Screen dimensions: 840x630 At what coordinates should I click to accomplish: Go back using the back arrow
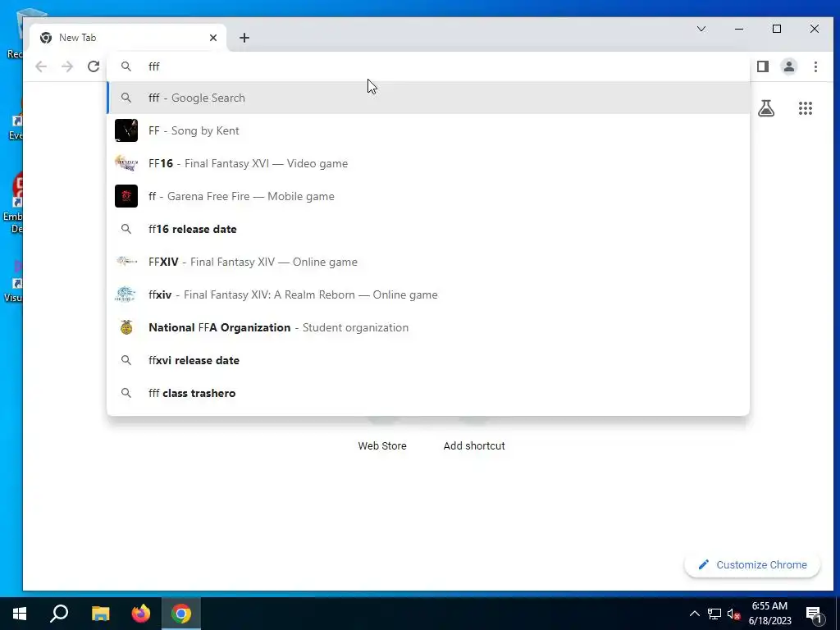(x=41, y=66)
